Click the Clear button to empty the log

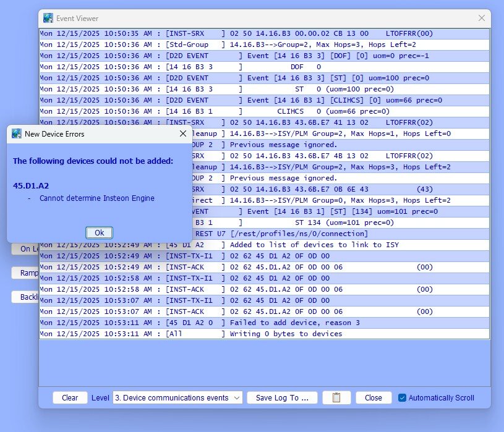tap(70, 397)
